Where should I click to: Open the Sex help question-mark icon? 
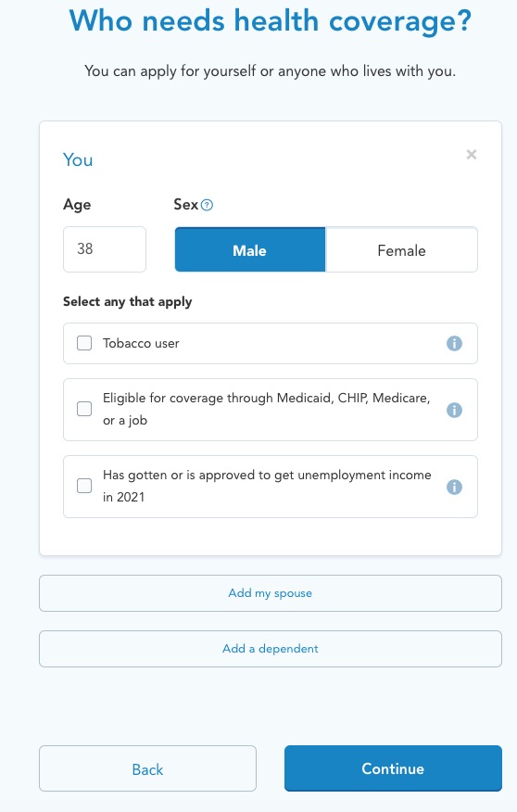coord(207,205)
